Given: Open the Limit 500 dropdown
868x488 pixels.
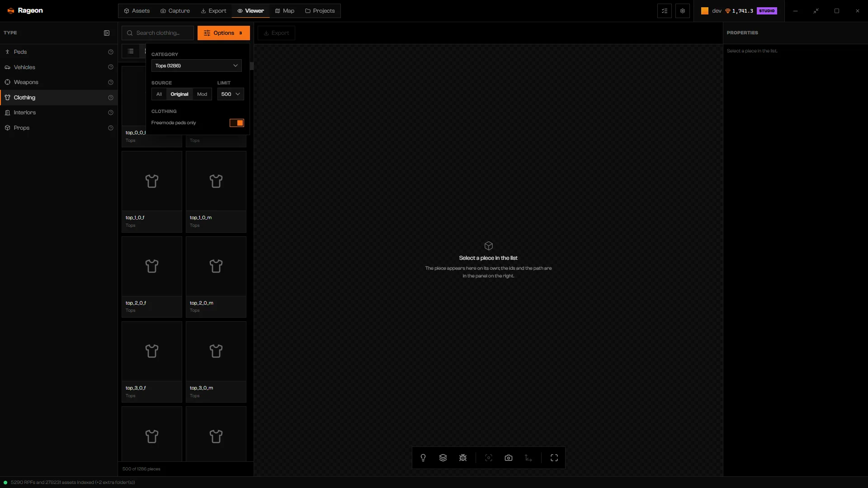Looking at the screenshot, I should [231, 94].
